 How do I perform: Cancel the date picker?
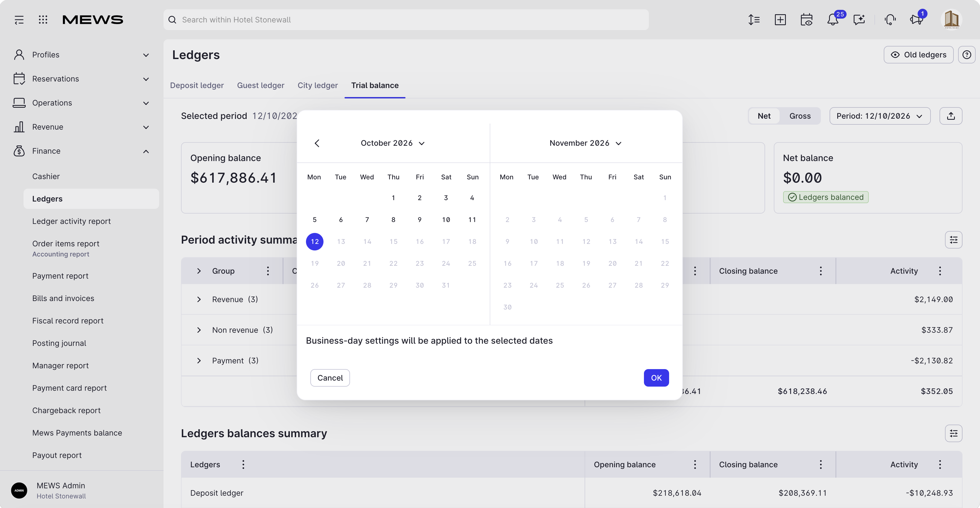click(x=330, y=378)
